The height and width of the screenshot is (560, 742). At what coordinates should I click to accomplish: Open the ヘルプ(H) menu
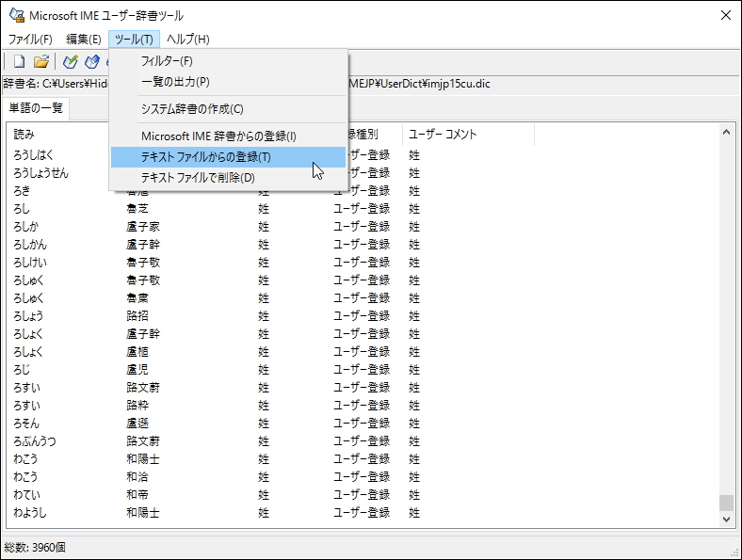(x=188, y=40)
